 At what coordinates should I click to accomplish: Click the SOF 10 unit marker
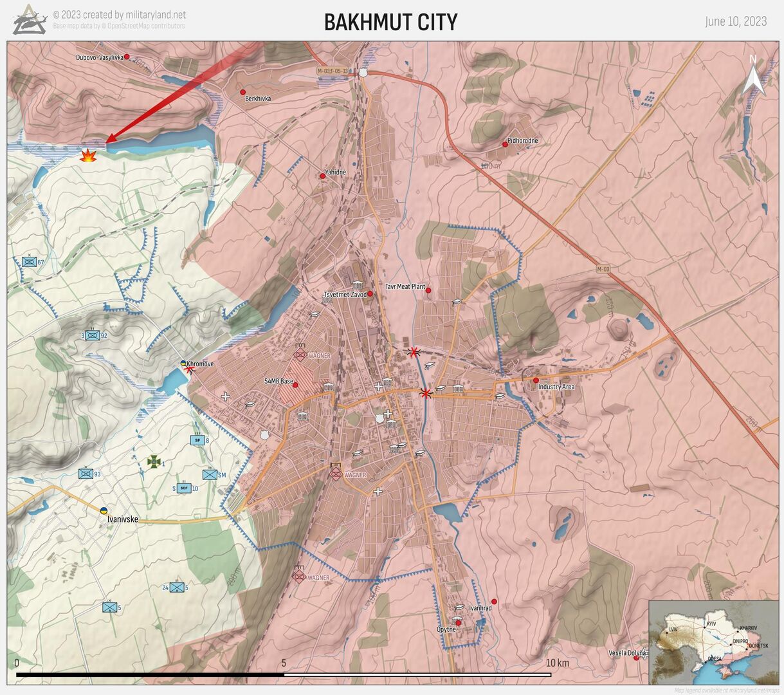pos(183,488)
